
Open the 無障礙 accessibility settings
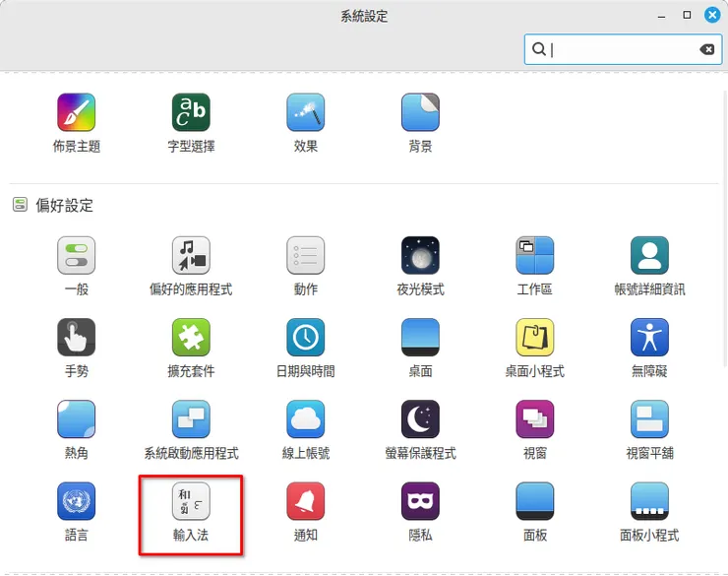coord(649,348)
